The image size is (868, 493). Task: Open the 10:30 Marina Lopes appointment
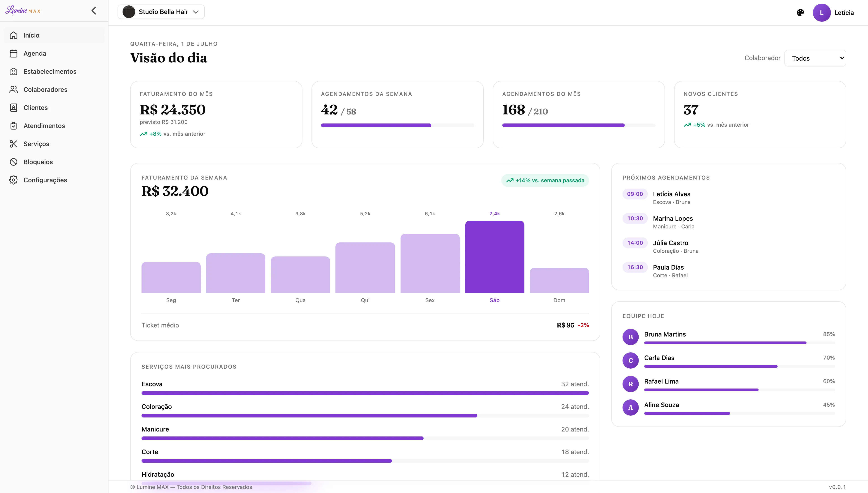pos(728,222)
